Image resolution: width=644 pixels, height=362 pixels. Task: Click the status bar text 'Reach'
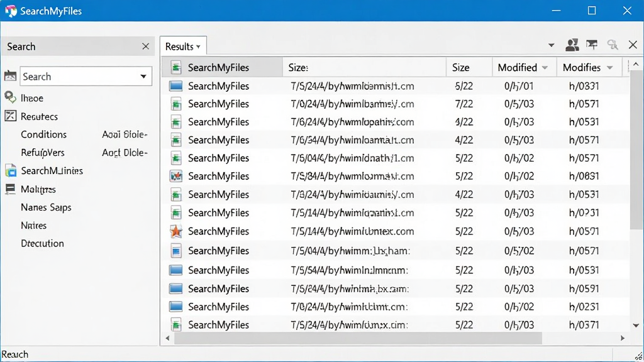point(15,354)
